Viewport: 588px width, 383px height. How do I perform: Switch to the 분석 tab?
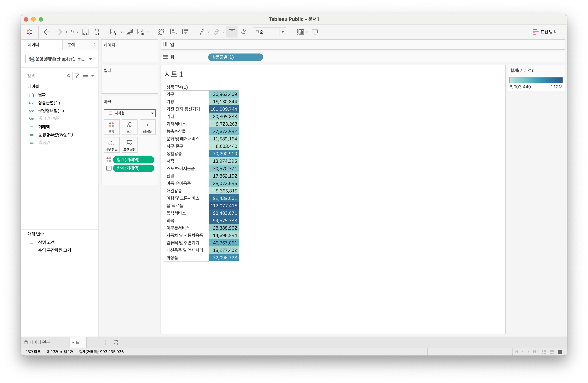(x=71, y=45)
